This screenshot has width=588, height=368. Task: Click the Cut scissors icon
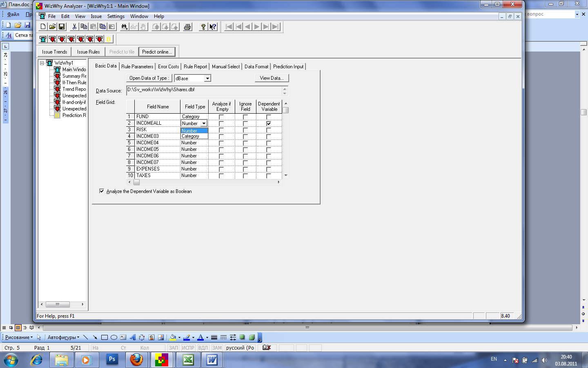(x=74, y=27)
